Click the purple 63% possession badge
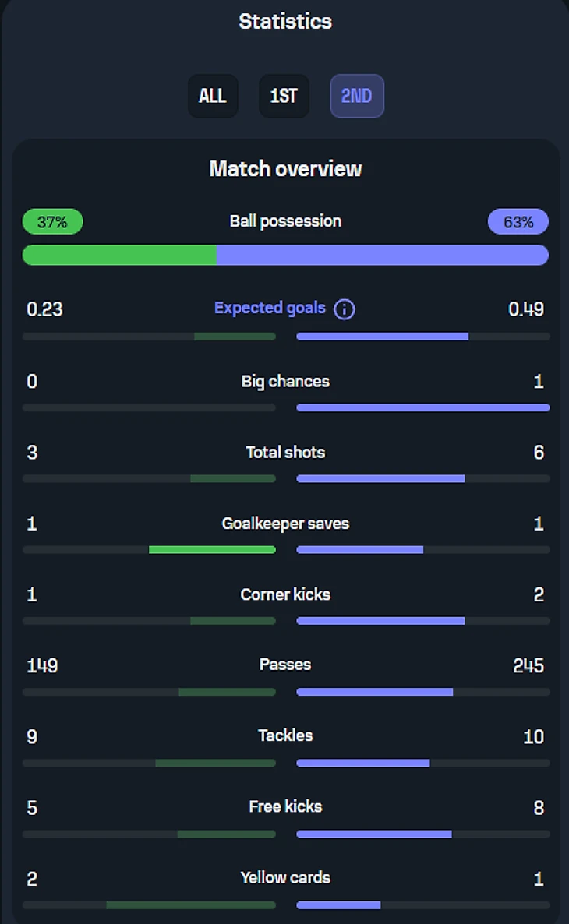This screenshot has width=569, height=924. 518,222
